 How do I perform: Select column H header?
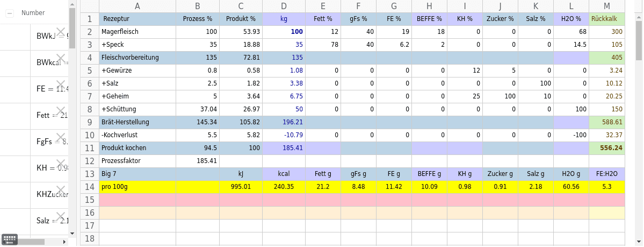click(429, 6)
